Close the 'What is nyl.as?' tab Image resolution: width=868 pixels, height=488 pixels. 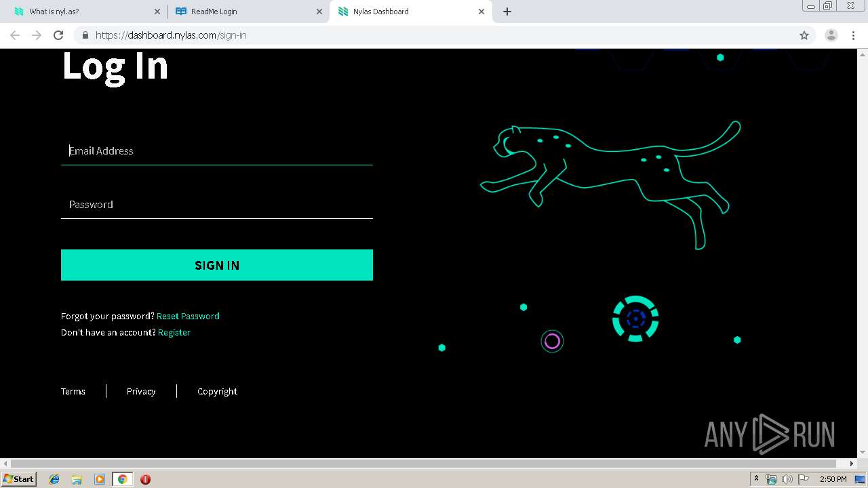pyautogui.click(x=158, y=12)
